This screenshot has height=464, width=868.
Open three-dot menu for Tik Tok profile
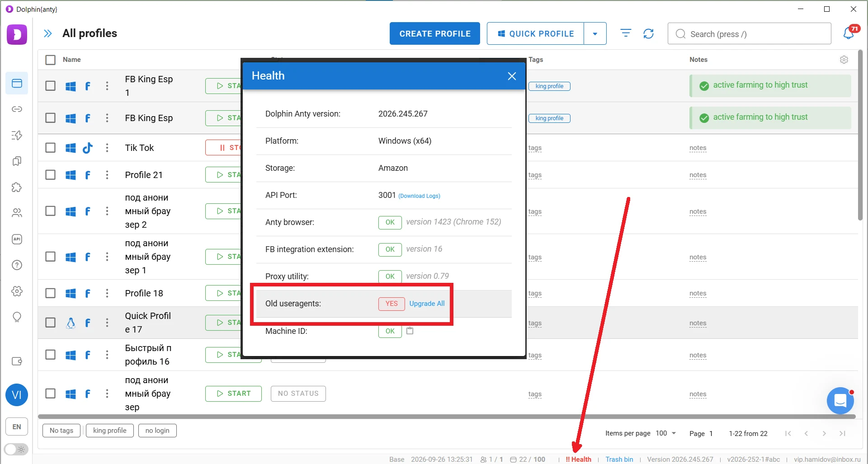coord(107,148)
